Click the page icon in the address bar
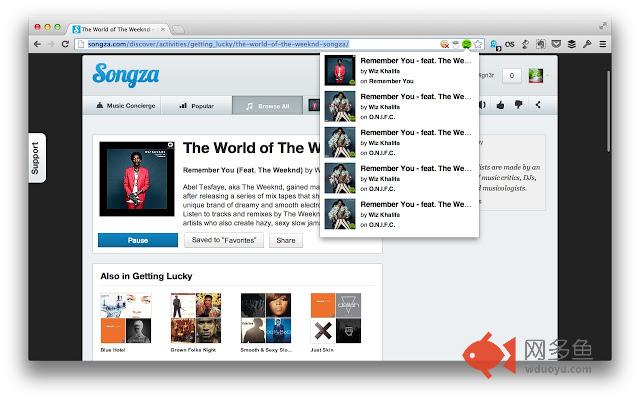Viewport: 640px width, 400px height. pyautogui.click(x=81, y=44)
